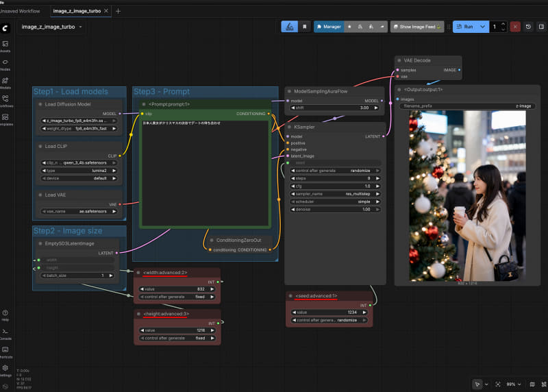Add a new workflow tab with the plus
The image size is (548, 392).
click(x=118, y=11)
